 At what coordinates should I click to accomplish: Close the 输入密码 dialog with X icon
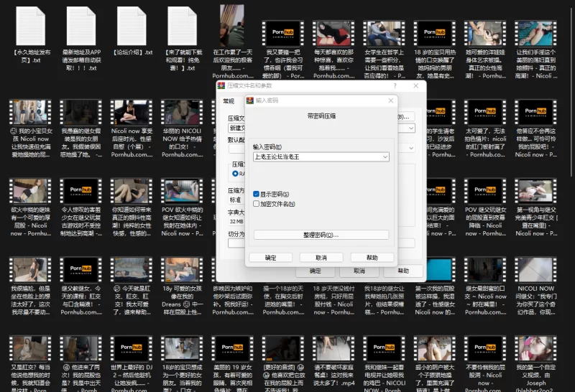coord(390,101)
